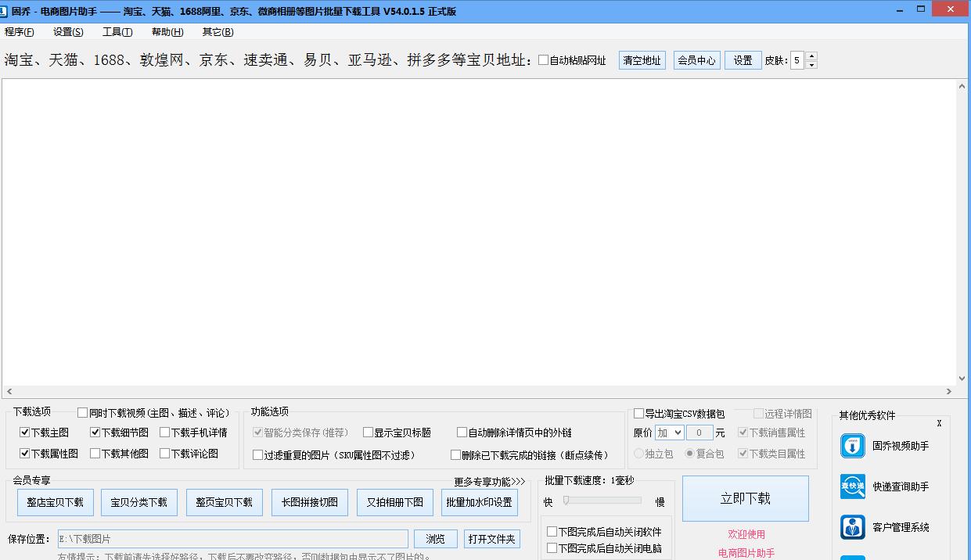Increase the 皮肤 skin number with up arrow

(811, 55)
